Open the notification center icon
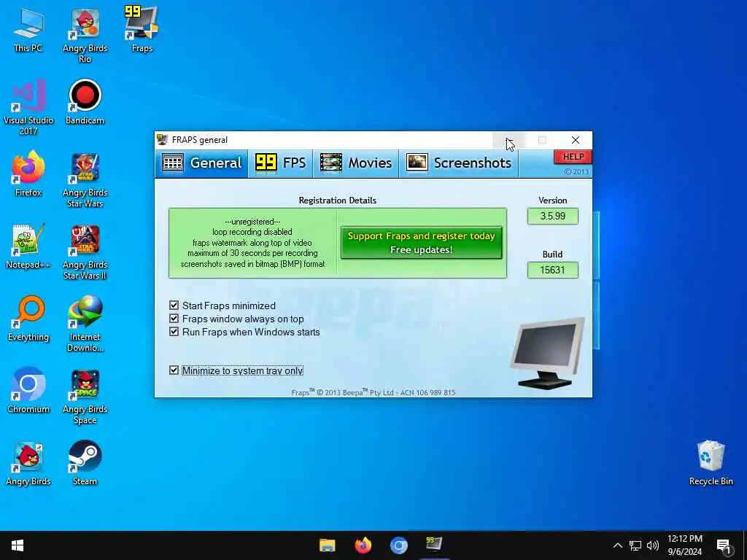This screenshot has height=560, width=747. pos(724,545)
